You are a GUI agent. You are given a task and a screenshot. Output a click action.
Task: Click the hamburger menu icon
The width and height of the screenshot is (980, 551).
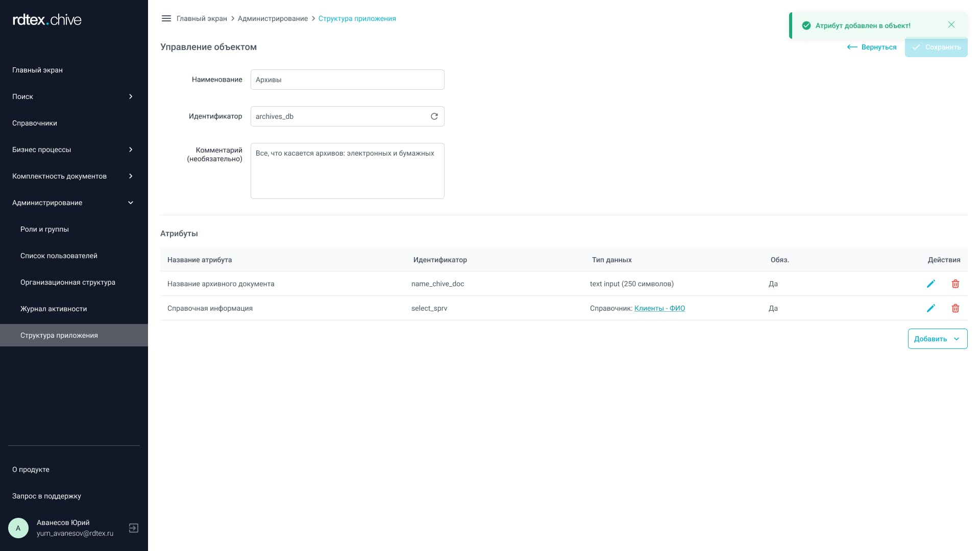pyautogui.click(x=166, y=18)
